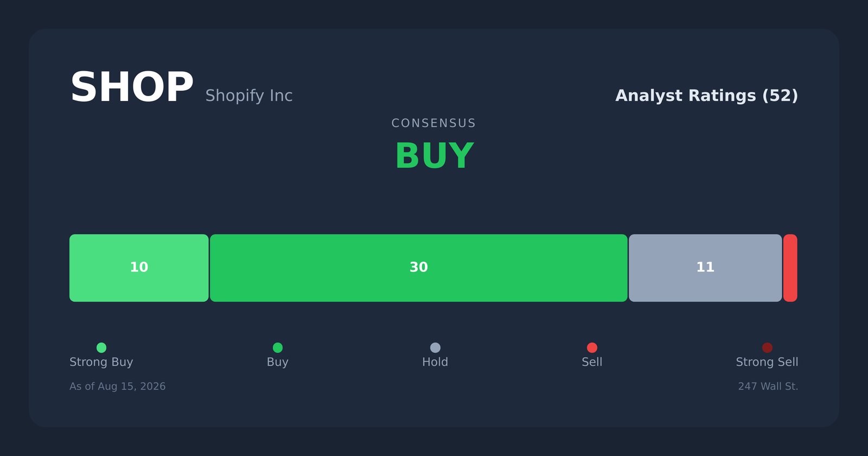Click the green Buy legend dot

coord(278,347)
